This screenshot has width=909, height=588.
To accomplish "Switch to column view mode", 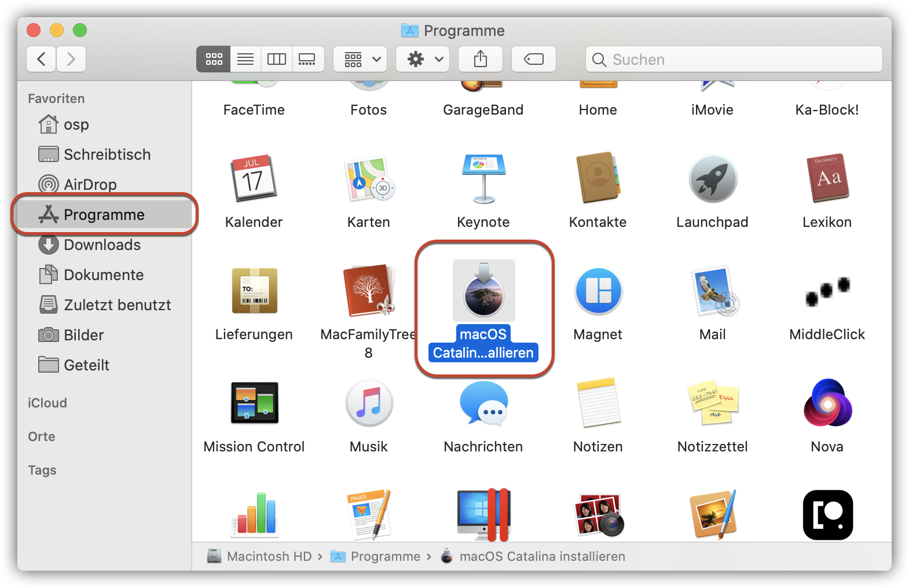I will tap(277, 59).
